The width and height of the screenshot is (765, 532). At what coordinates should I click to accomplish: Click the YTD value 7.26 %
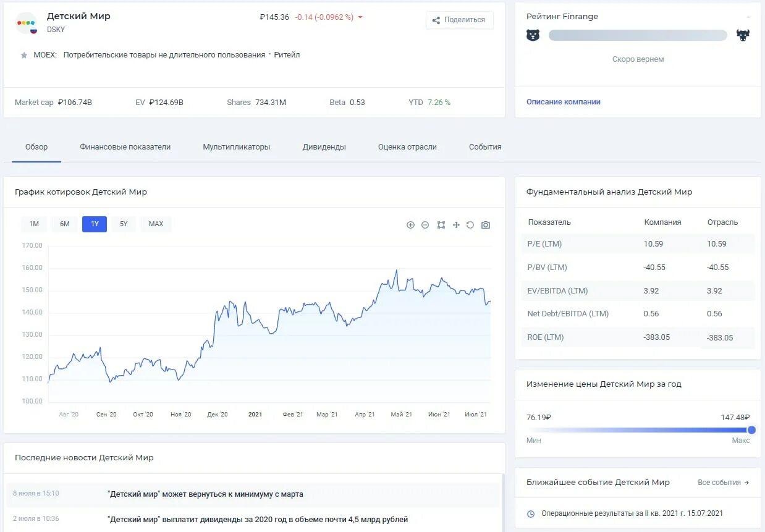pyautogui.click(x=439, y=103)
